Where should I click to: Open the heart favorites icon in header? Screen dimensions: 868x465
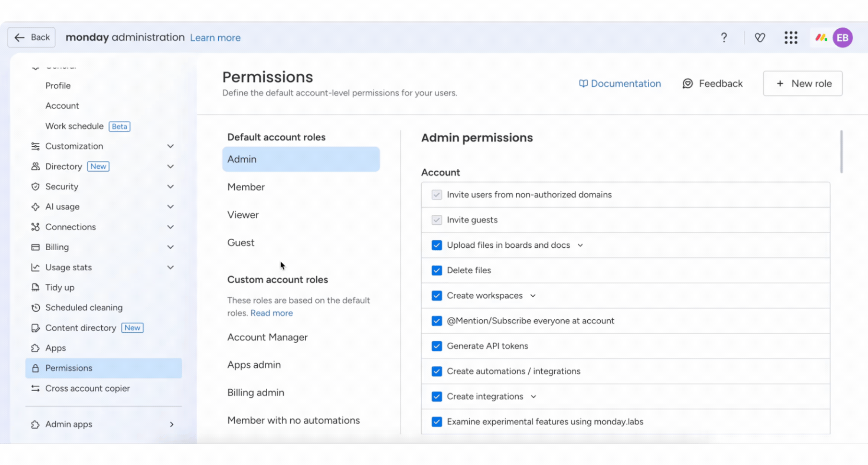point(760,37)
